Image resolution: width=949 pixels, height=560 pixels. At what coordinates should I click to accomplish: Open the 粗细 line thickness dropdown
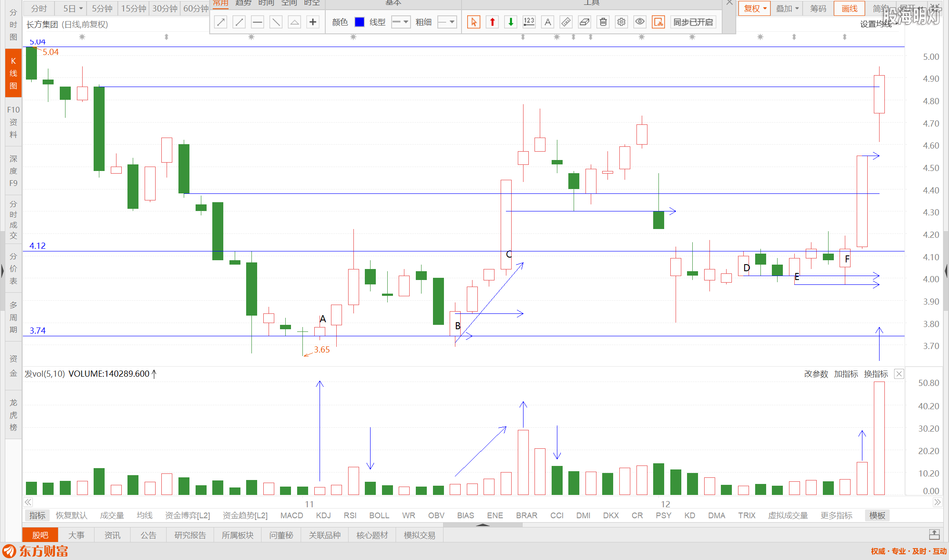447,22
